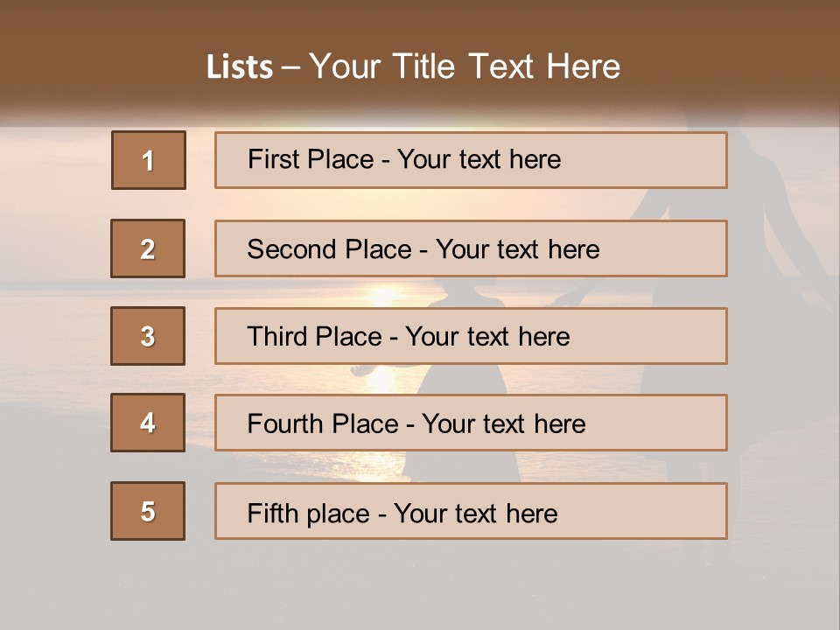Select the number 4 box
The width and height of the screenshot is (840, 630).
click(148, 423)
